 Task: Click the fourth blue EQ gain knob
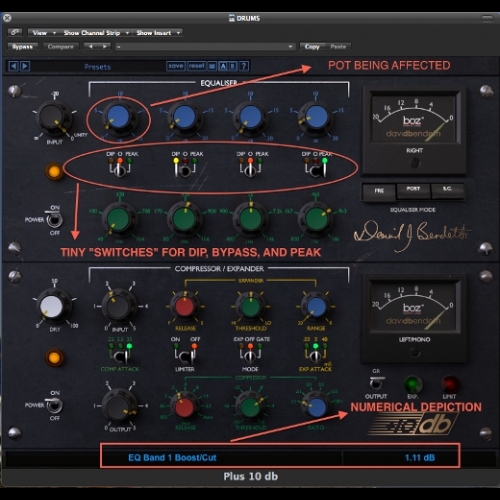[316, 117]
